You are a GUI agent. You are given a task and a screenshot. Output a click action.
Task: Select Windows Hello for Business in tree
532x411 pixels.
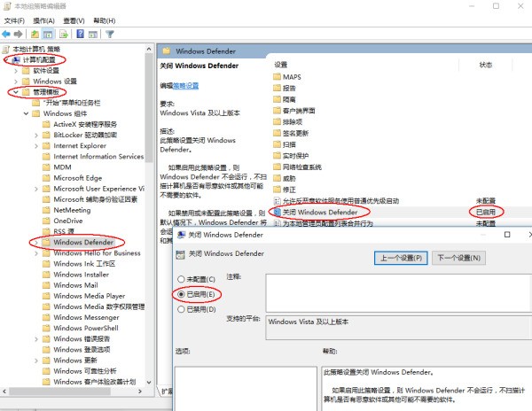(97, 253)
